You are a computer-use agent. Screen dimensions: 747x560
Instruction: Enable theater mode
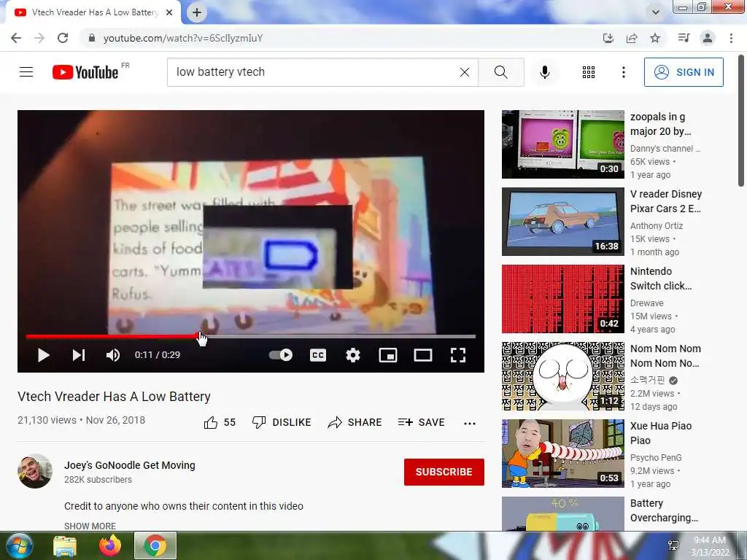pos(423,355)
